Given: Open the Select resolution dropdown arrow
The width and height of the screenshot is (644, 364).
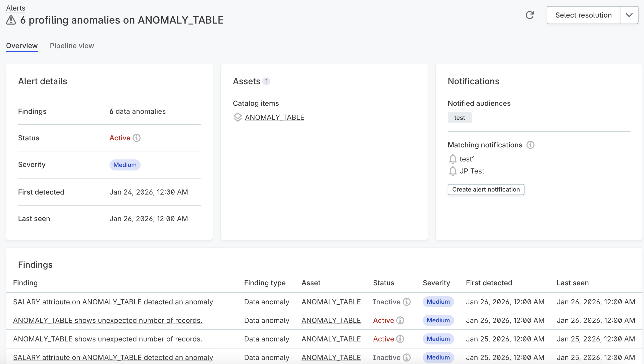Looking at the screenshot, I should point(629,15).
